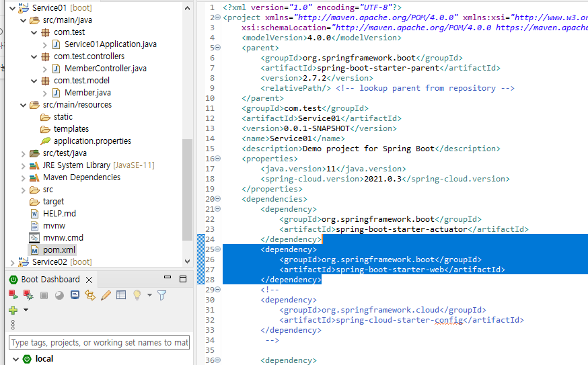Open the console monitor icon
This screenshot has height=365, width=588.
coord(75,295)
